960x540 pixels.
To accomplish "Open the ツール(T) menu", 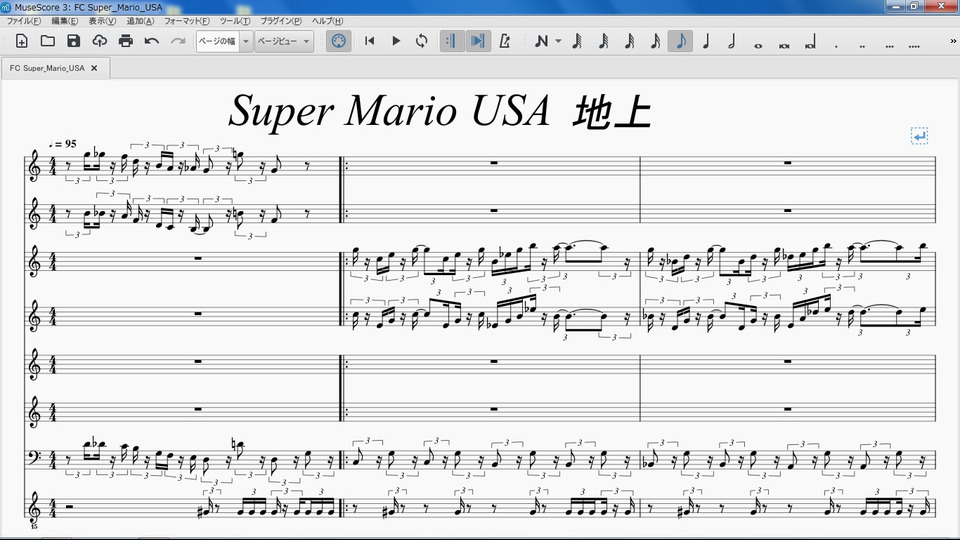I will click(x=235, y=21).
